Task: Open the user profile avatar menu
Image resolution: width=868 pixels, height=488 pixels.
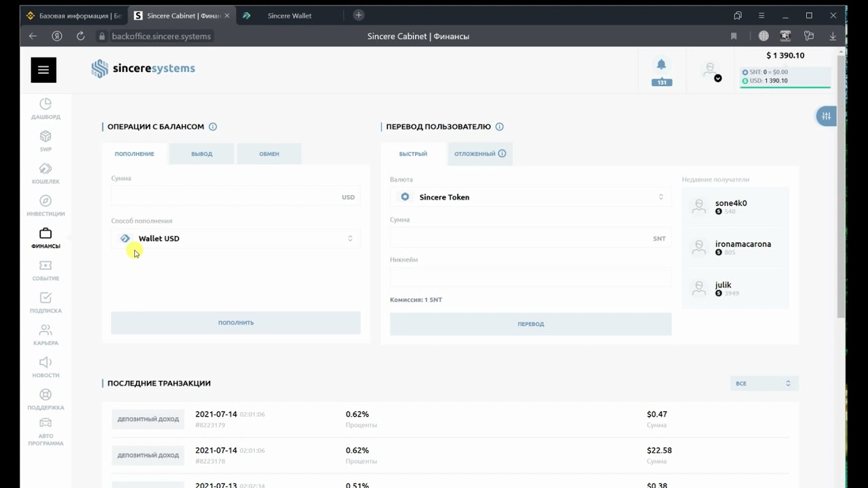Action: tap(711, 70)
